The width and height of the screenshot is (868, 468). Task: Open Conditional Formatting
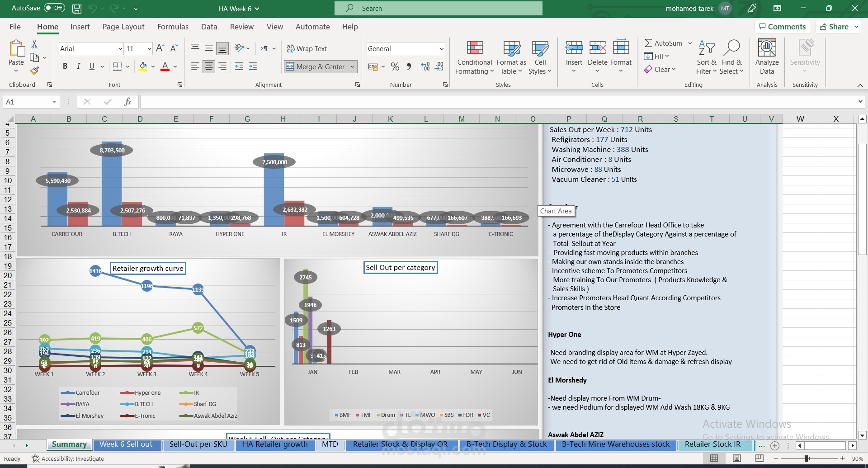pos(474,57)
